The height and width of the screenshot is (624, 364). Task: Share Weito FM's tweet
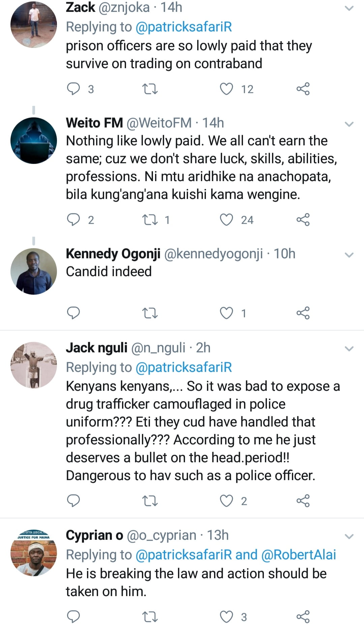pos(303,219)
